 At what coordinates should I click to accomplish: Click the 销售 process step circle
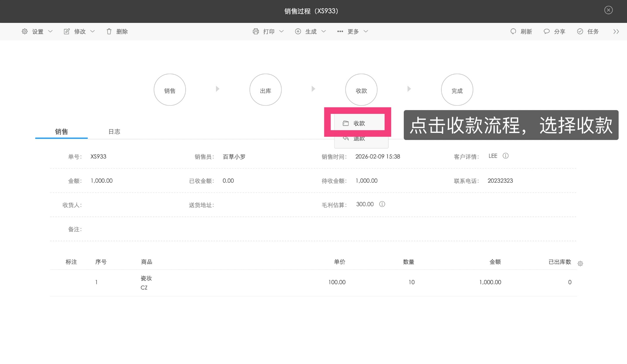pos(170,90)
